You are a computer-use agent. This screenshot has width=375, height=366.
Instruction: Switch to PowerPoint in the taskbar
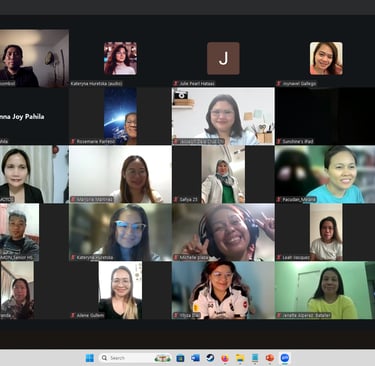(270, 358)
